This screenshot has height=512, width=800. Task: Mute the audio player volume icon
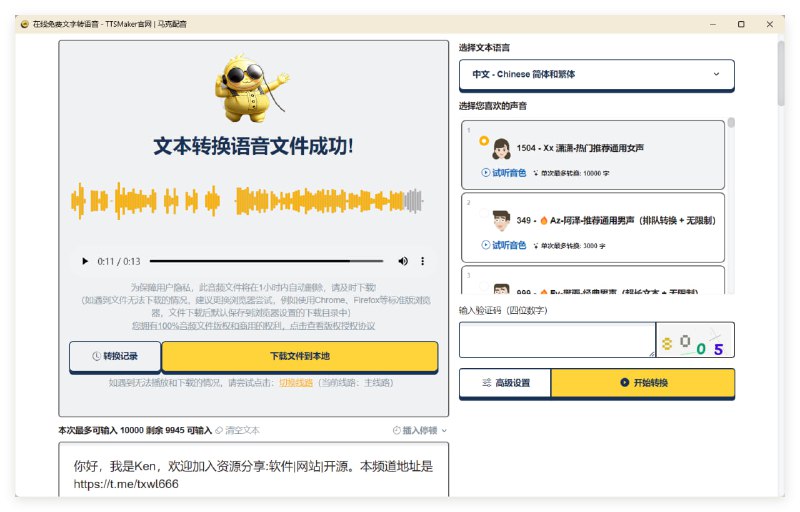click(x=403, y=261)
